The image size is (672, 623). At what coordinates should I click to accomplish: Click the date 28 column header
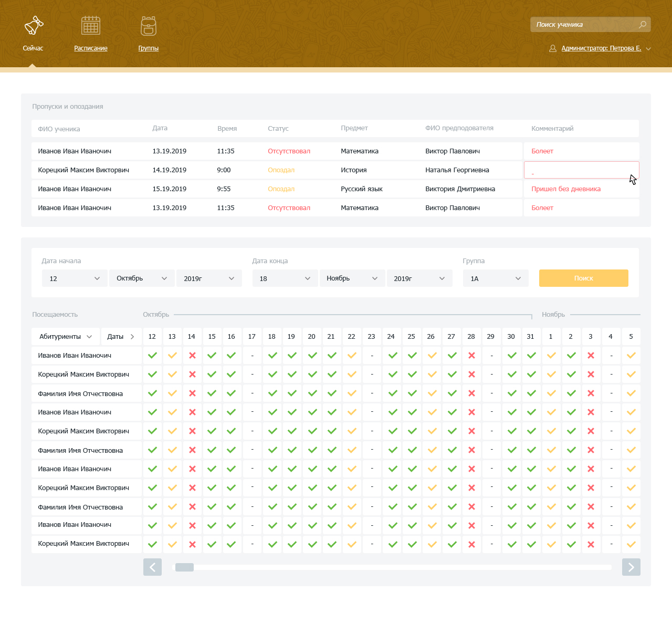[x=471, y=337]
